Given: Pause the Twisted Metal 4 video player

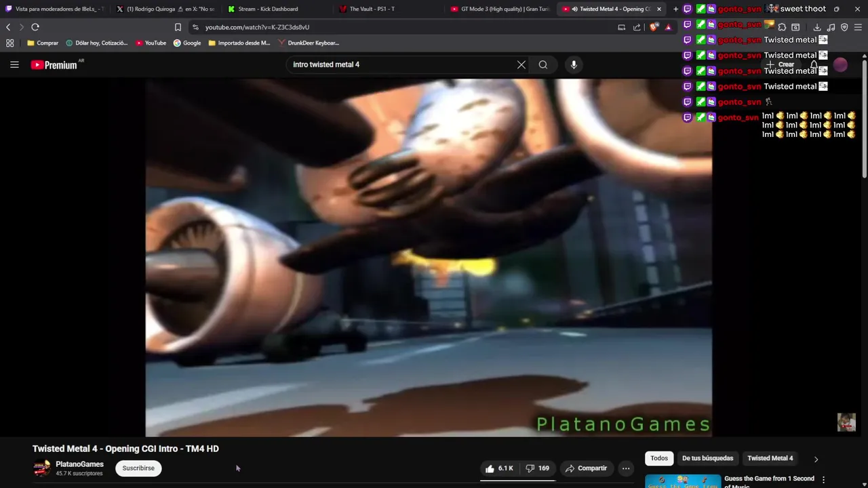Looking at the screenshot, I should (x=429, y=258).
